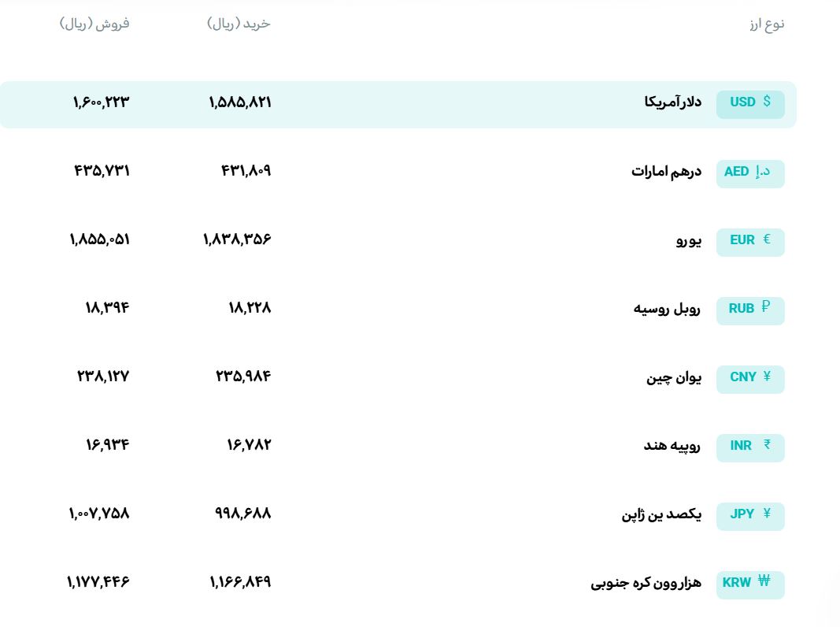Click the خرید (ریال) column header
Image resolution: width=840 pixels, height=627 pixels.
tap(239, 24)
